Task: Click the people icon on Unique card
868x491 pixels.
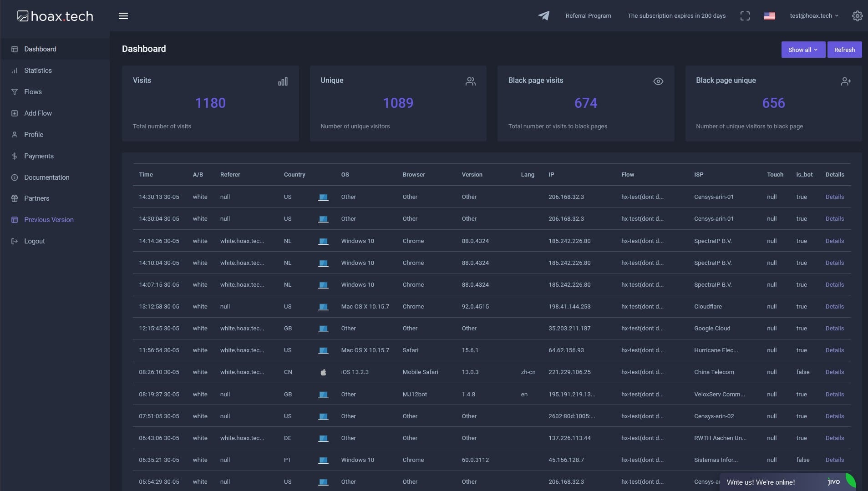Action: (471, 81)
